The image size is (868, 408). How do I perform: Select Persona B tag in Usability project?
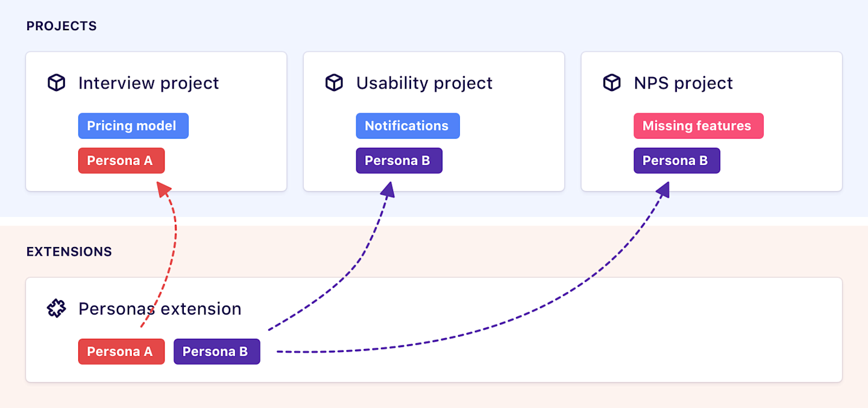[x=399, y=161]
